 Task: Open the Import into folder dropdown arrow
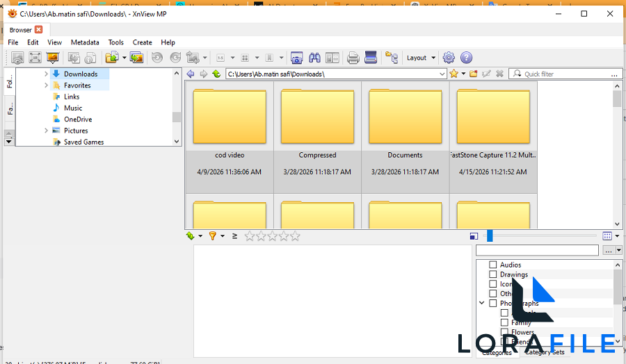(125, 58)
